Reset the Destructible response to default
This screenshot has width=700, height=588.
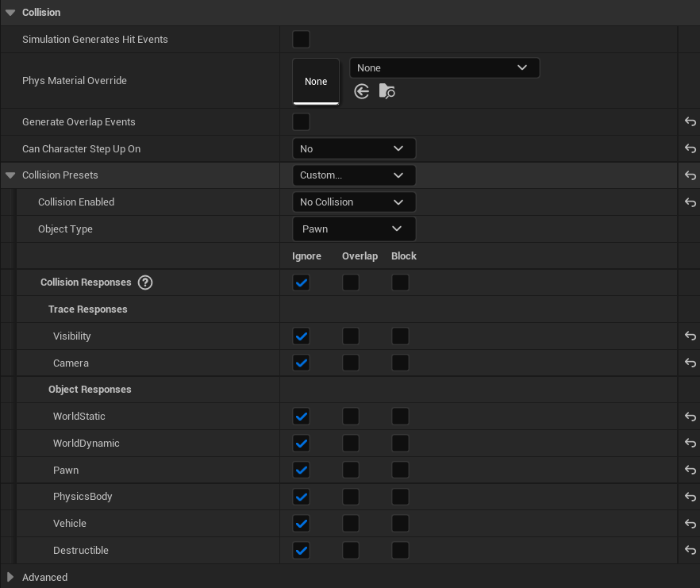pos(690,550)
